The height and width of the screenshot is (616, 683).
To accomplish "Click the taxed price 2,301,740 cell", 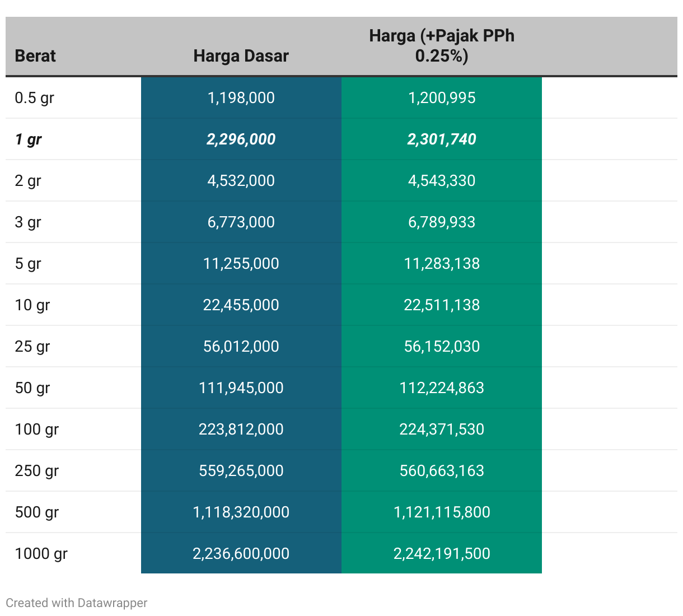I will 441,139.
